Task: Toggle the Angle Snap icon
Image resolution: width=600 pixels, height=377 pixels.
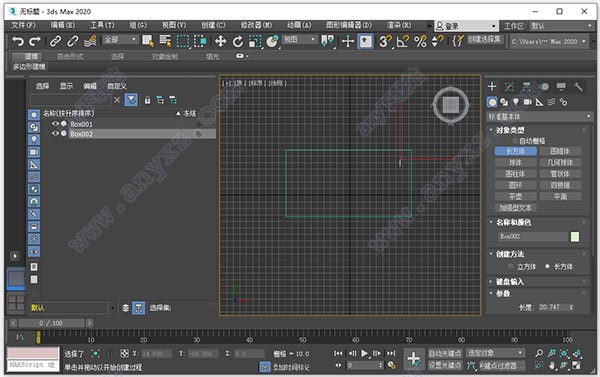Action: [x=403, y=41]
